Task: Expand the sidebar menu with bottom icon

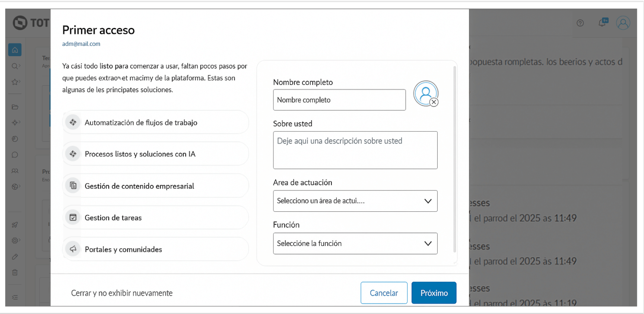Action: click(x=15, y=297)
